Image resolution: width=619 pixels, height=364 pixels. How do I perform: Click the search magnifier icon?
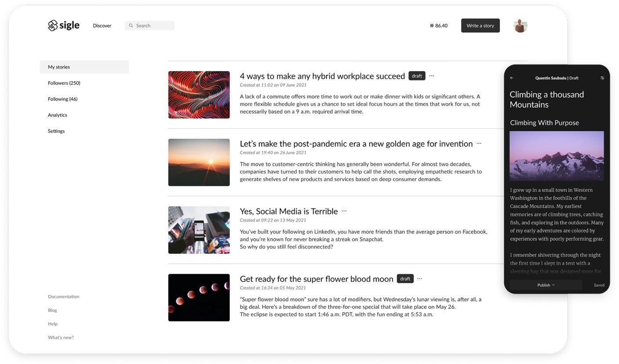pyautogui.click(x=131, y=25)
